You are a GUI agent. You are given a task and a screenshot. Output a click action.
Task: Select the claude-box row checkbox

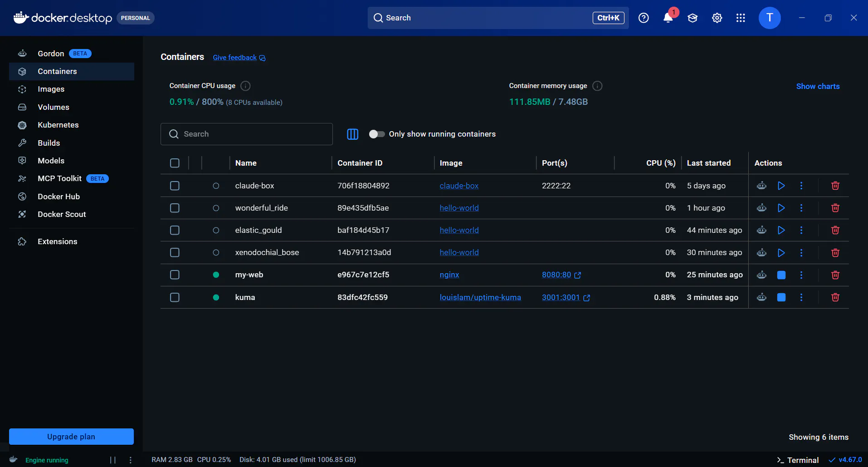pos(175,186)
